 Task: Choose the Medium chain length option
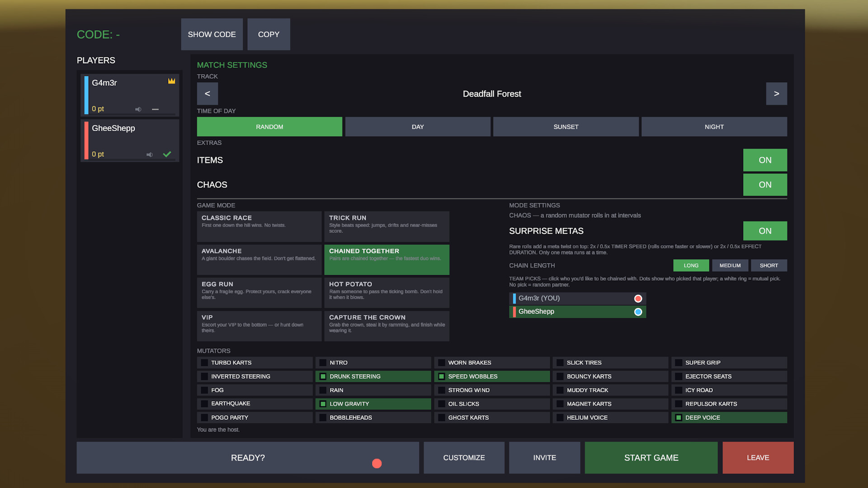pyautogui.click(x=730, y=266)
